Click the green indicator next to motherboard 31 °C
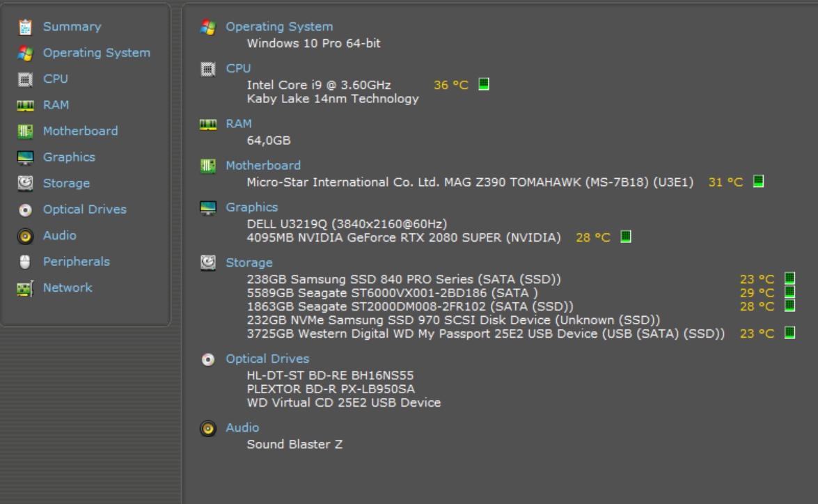Screen dimensions: 818x504 point(759,181)
